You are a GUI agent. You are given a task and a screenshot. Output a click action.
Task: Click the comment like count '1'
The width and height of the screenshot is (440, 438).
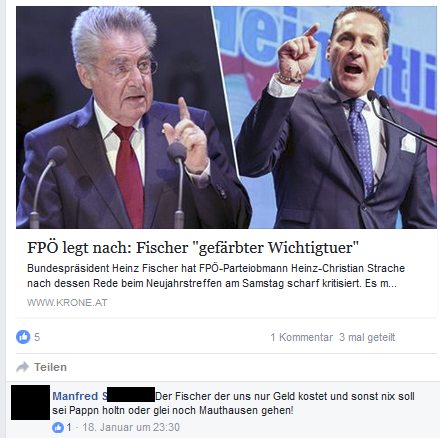click(x=69, y=427)
